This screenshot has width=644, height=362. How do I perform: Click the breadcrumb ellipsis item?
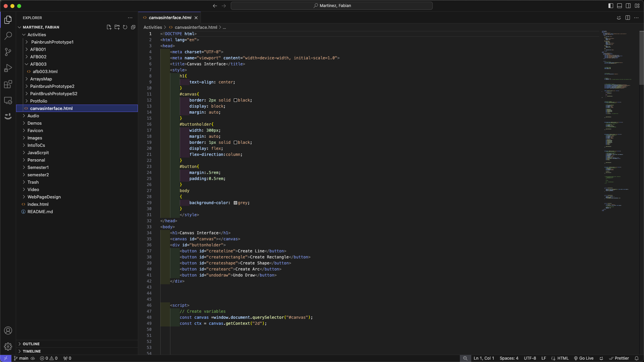(224, 27)
